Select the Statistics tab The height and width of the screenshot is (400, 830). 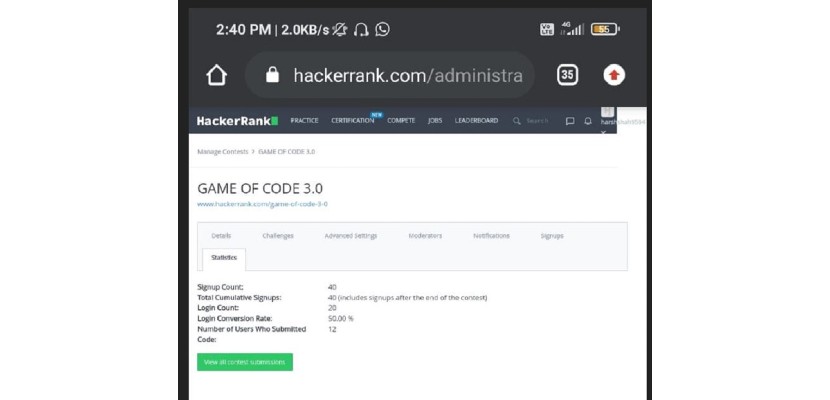point(224,258)
